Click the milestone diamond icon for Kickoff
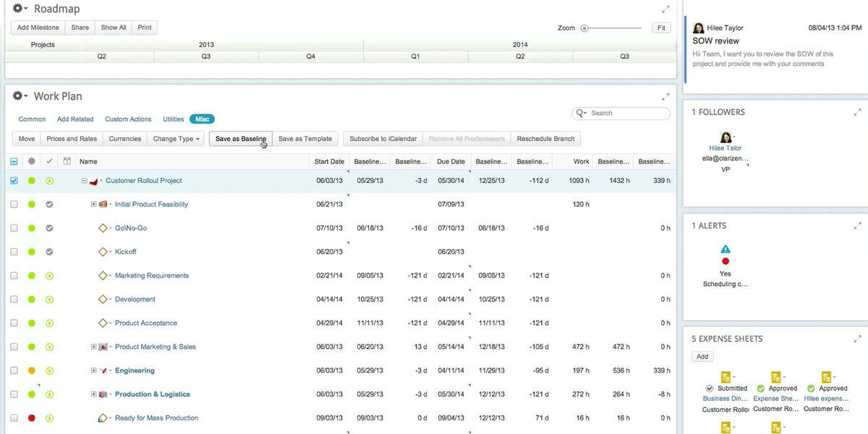The width and height of the screenshot is (868, 434). click(x=103, y=252)
